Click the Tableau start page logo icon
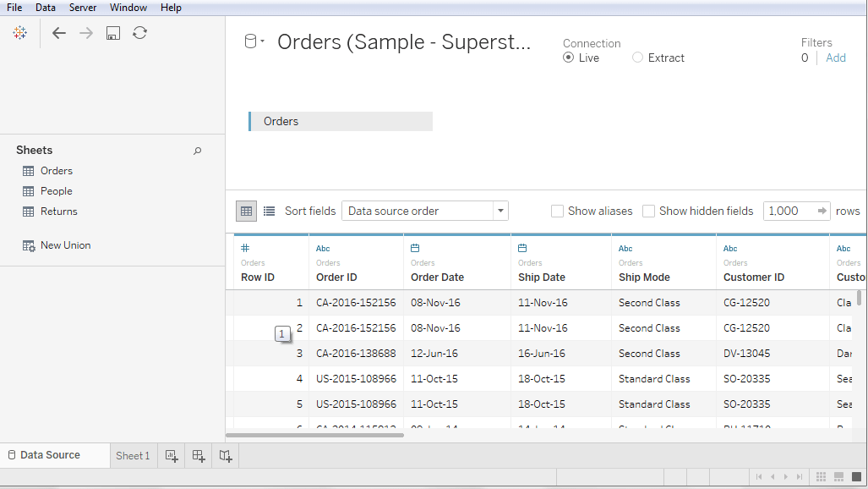Screen dimensions: 868x489 pos(20,33)
